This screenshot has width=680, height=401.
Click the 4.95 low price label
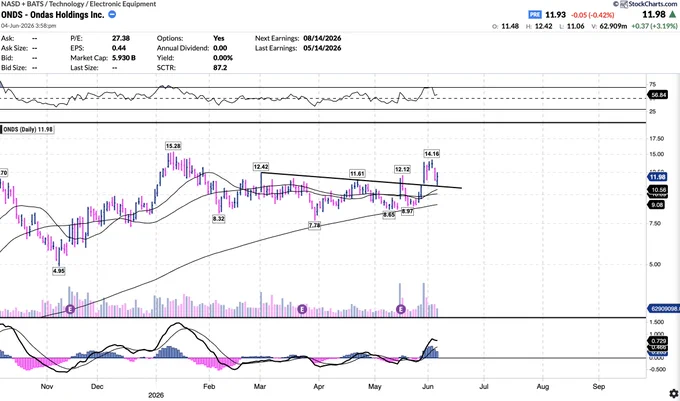click(x=59, y=271)
